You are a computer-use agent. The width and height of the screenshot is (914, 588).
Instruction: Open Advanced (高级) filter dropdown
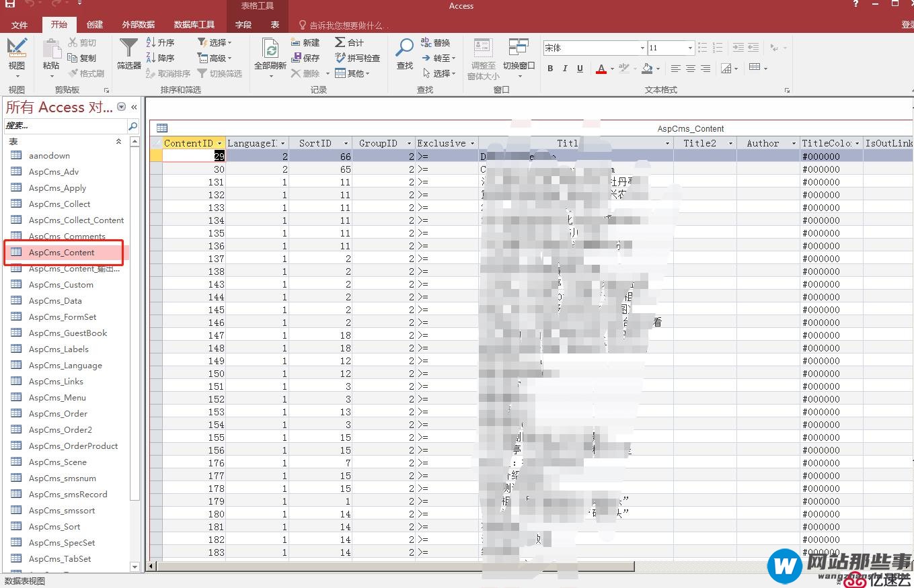point(215,58)
